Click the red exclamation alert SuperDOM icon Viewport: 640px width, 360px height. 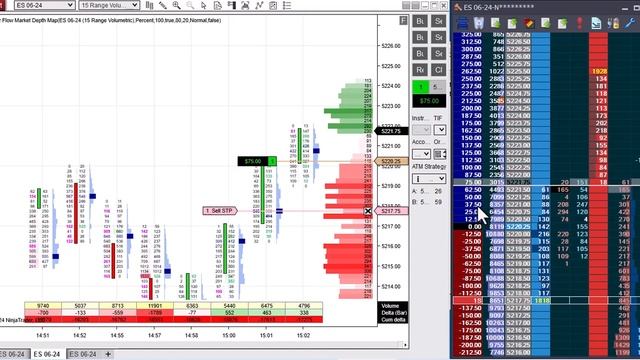pos(579,23)
